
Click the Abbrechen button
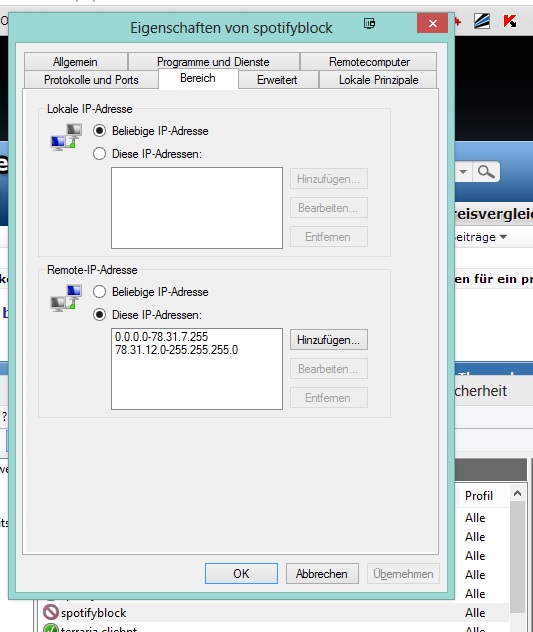322,574
